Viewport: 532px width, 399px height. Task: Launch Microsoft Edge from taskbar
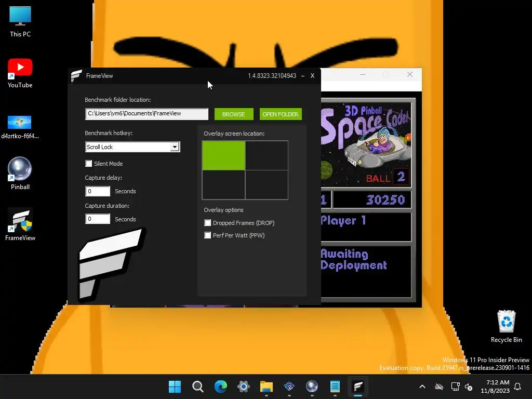[x=220, y=387]
